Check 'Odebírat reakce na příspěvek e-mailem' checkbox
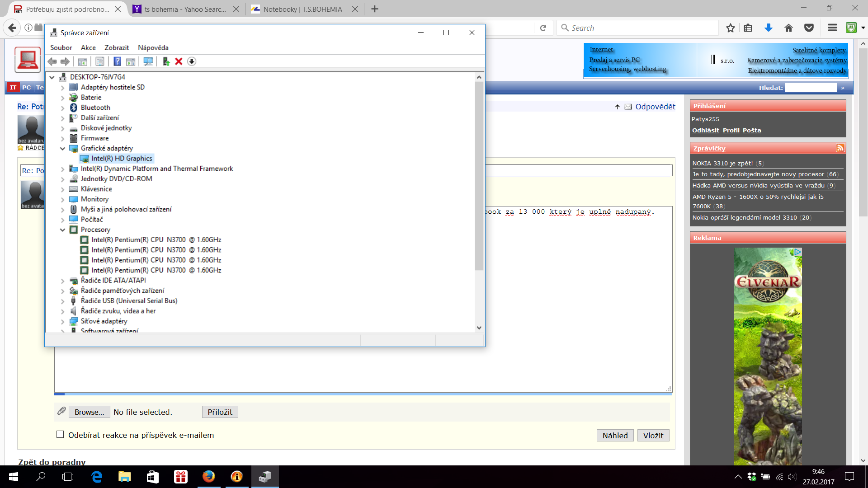 point(60,434)
